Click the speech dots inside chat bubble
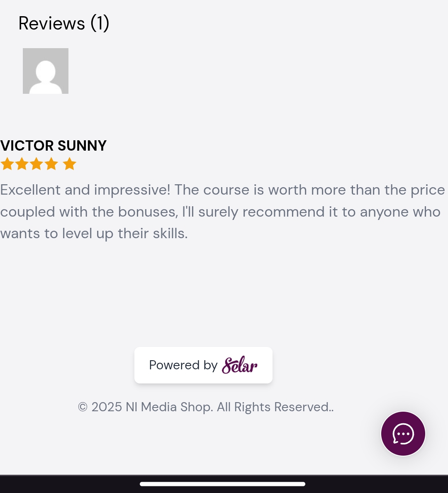448x493 pixels. pos(403,434)
